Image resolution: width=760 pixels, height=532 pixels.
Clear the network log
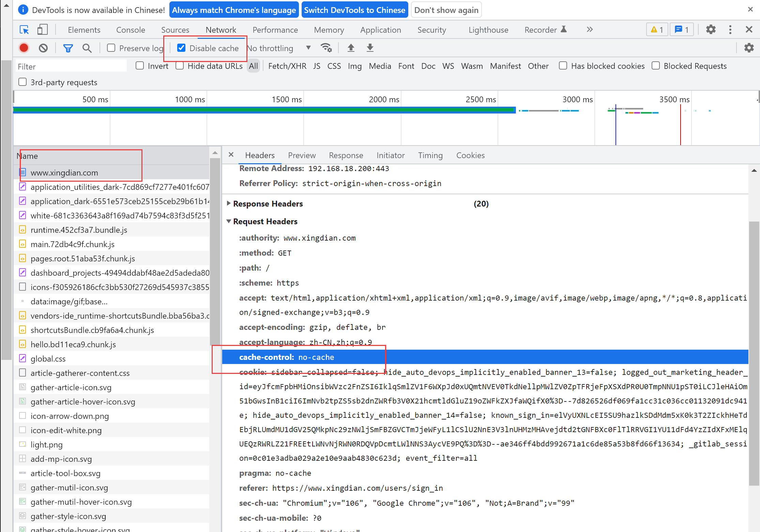[x=43, y=48]
